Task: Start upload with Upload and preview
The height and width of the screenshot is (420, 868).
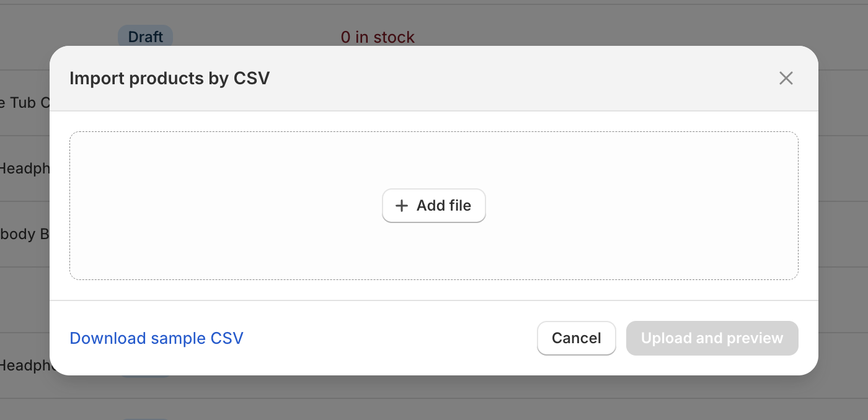Action: pos(712,338)
